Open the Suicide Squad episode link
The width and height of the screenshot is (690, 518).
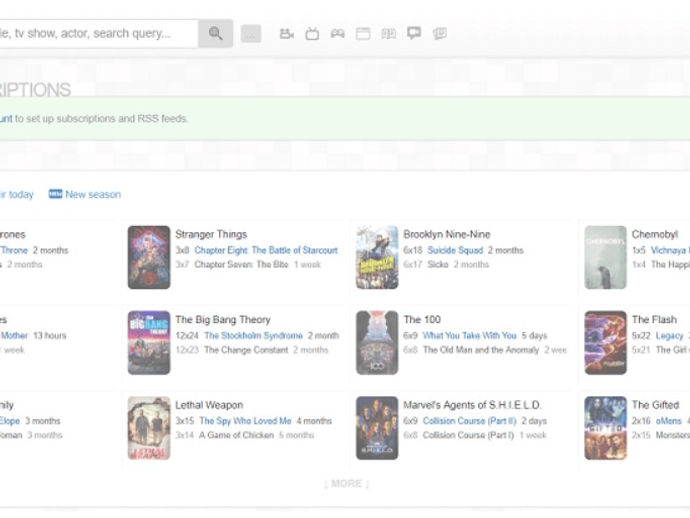coord(455,250)
